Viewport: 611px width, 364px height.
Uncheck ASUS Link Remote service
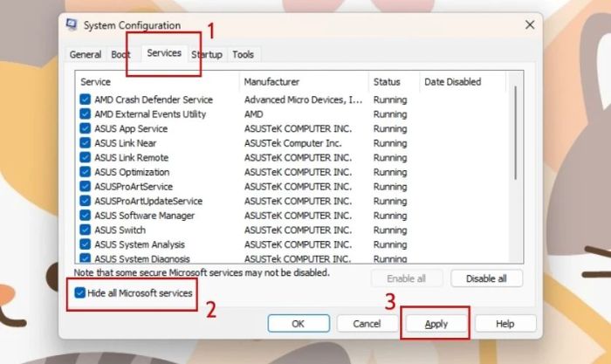(85, 157)
